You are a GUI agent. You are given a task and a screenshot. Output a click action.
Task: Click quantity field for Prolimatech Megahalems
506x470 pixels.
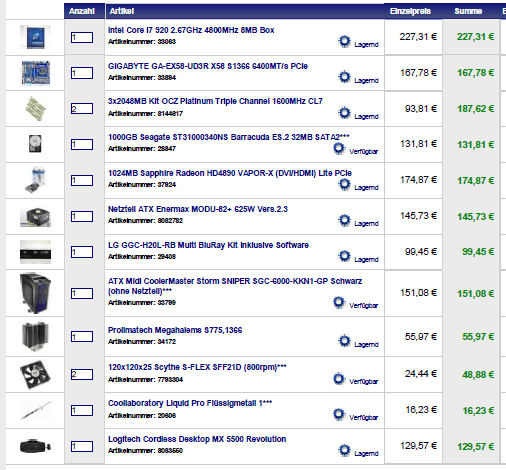[x=82, y=337]
